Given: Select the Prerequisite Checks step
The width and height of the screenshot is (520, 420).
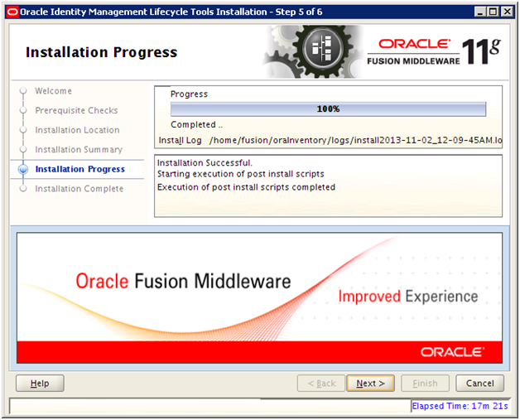Looking at the screenshot, I should pyautogui.click(x=76, y=110).
